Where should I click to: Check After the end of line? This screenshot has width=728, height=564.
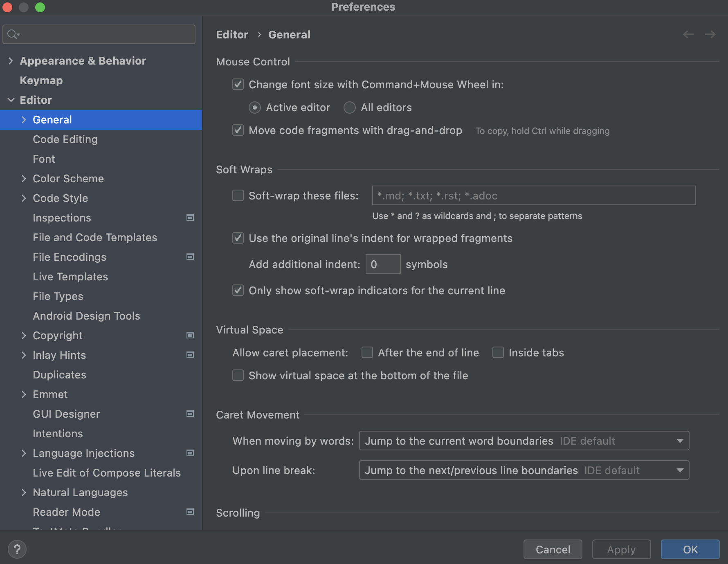coord(367,352)
